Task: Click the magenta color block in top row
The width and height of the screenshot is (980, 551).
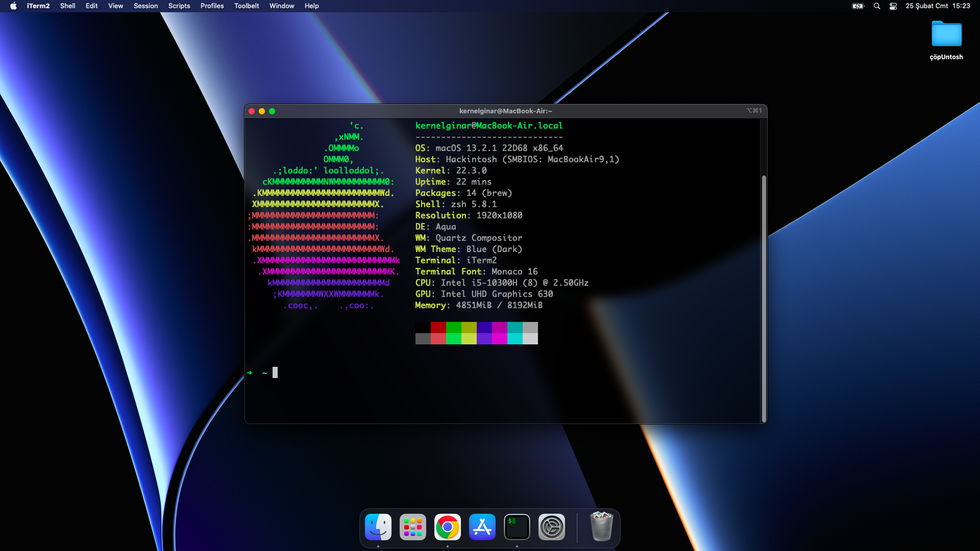Action: [499, 328]
